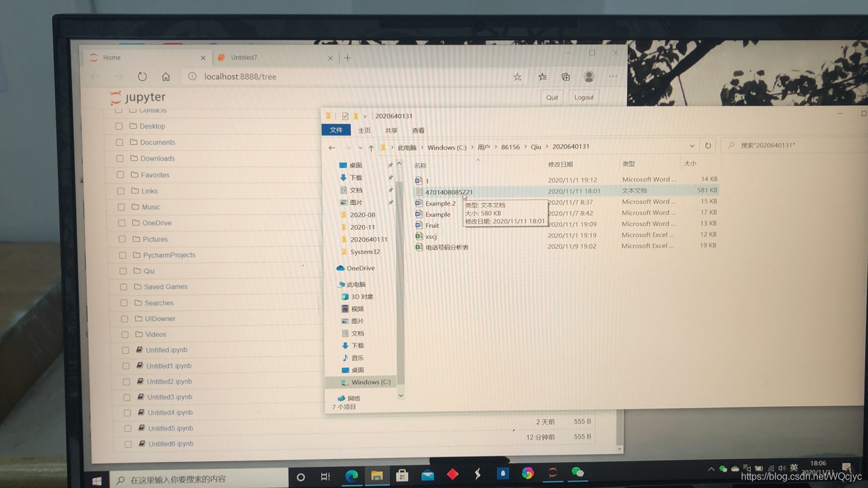Select the 网络 node in Explorer navigation pane
868x488 pixels.
349,399
